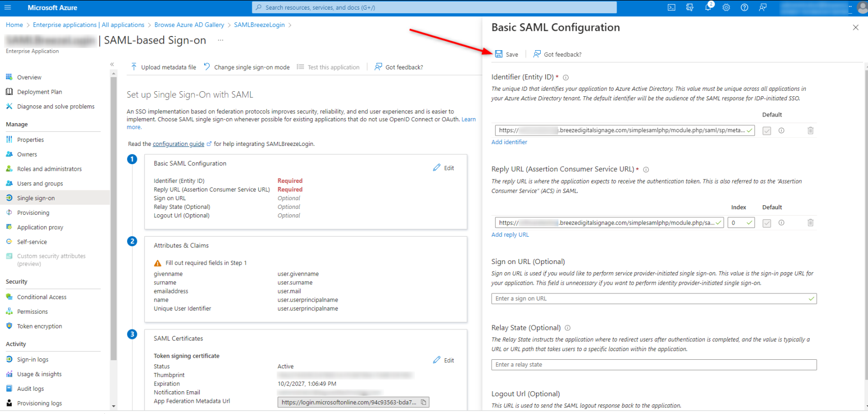Click the Relay State info icon
This screenshot has height=414, width=868.
[568, 328]
